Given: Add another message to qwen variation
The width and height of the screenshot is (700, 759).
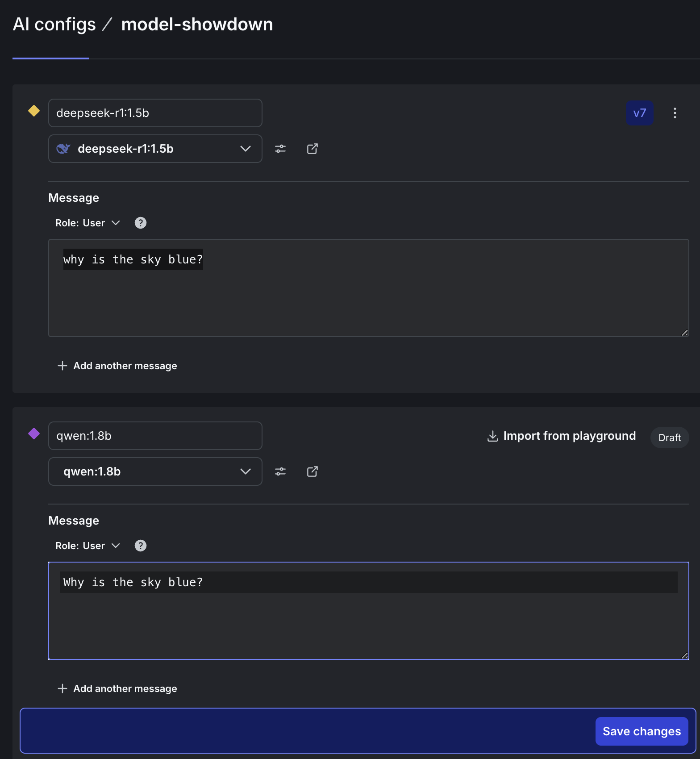Looking at the screenshot, I should pyautogui.click(x=117, y=688).
